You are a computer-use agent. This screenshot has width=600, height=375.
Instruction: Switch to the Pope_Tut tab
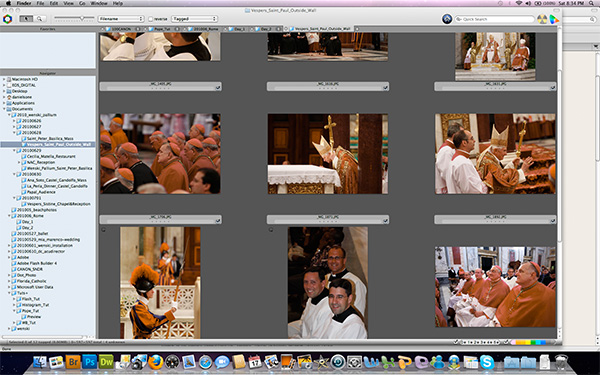pyautogui.click(x=162, y=29)
